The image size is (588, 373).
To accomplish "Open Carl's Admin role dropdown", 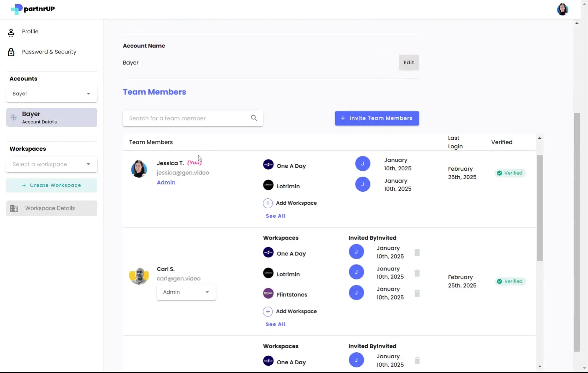I will [x=186, y=292].
